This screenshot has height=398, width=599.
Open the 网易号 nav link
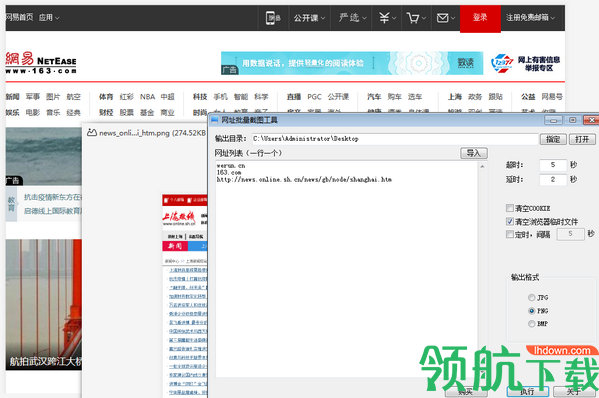[552, 97]
